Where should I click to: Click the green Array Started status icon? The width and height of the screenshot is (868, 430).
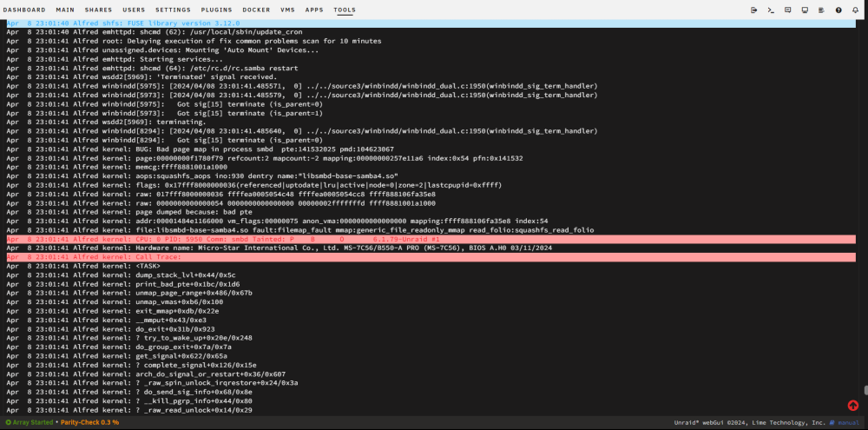point(9,422)
